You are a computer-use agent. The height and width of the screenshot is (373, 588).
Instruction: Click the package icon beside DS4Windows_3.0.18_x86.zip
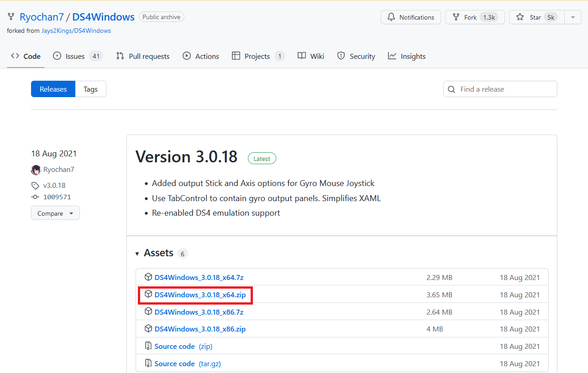tap(148, 329)
